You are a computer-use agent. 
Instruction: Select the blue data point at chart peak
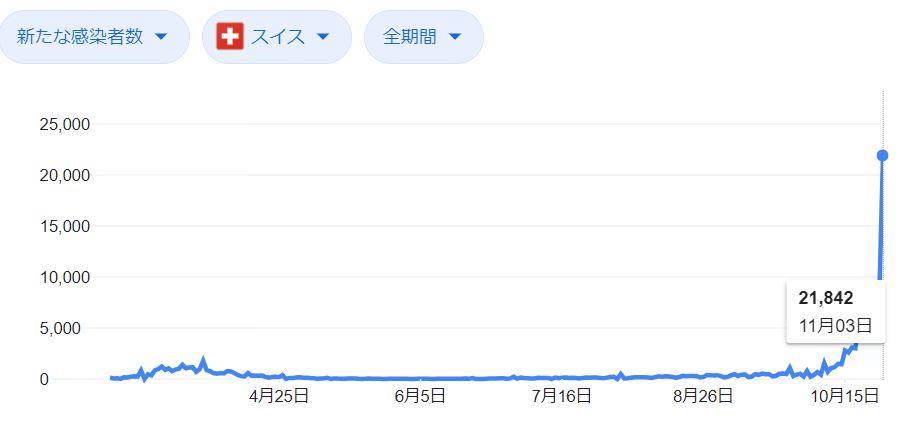click(882, 155)
